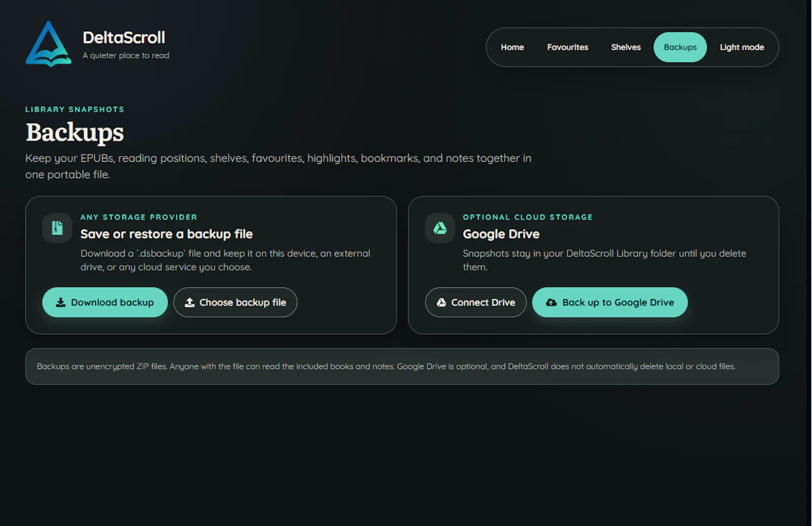Click the zip file icon in backup card
The image size is (812, 526).
tap(57, 228)
